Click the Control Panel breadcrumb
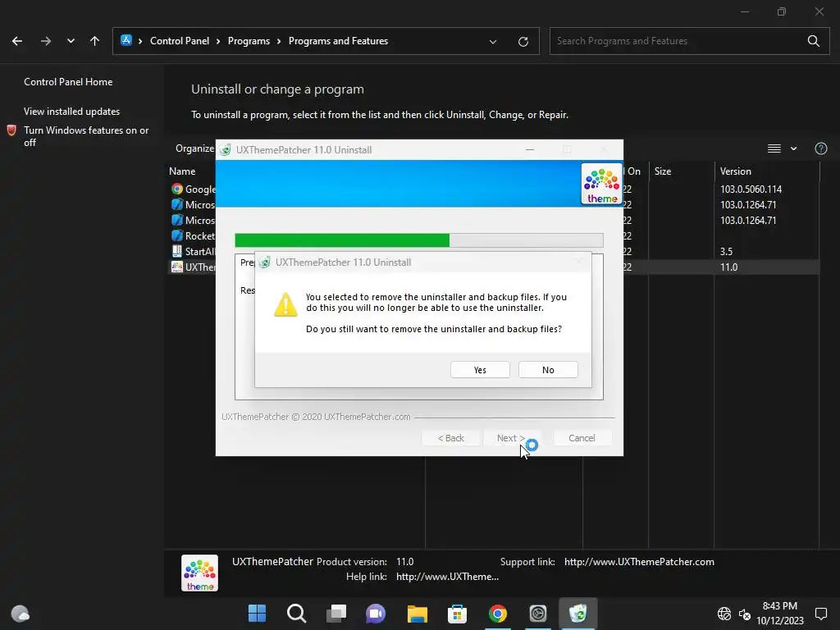Viewport: 840px width, 630px height. coord(180,41)
